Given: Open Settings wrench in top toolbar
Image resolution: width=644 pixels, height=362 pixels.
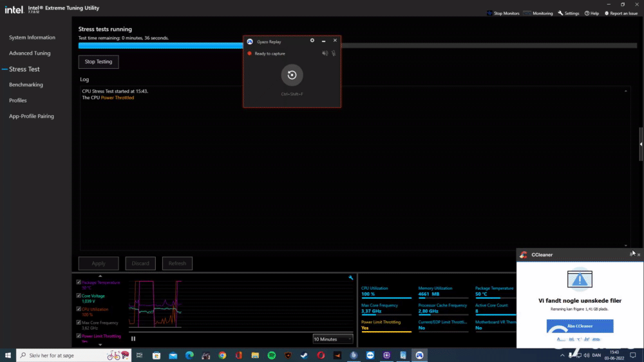Looking at the screenshot, I should (x=569, y=13).
